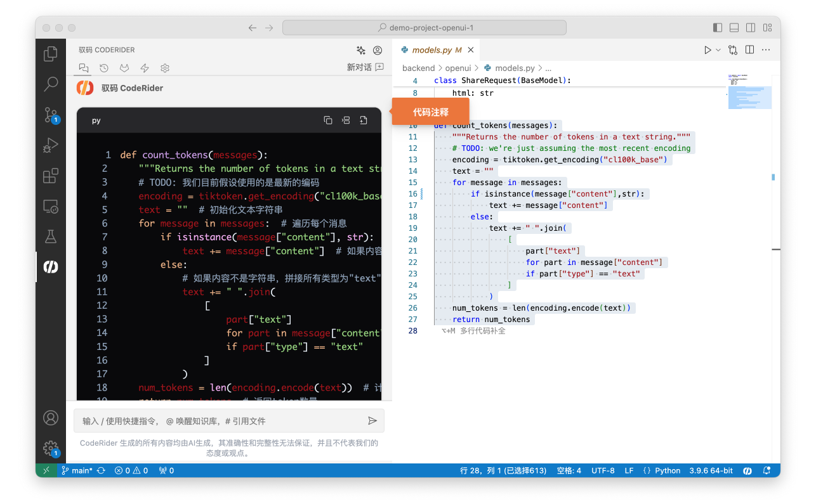The height and width of the screenshot is (504, 816).
Task: Open the Run and Debug view
Action: [x=51, y=145]
